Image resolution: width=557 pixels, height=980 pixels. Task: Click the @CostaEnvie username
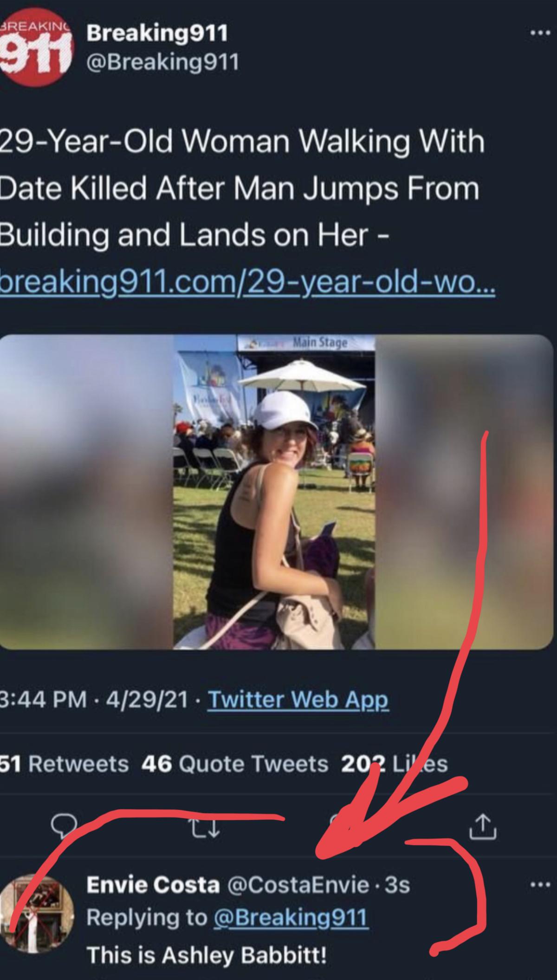coord(298,885)
